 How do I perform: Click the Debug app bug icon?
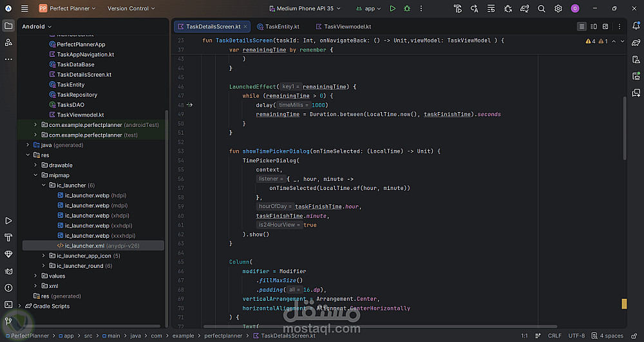coord(407,8)
